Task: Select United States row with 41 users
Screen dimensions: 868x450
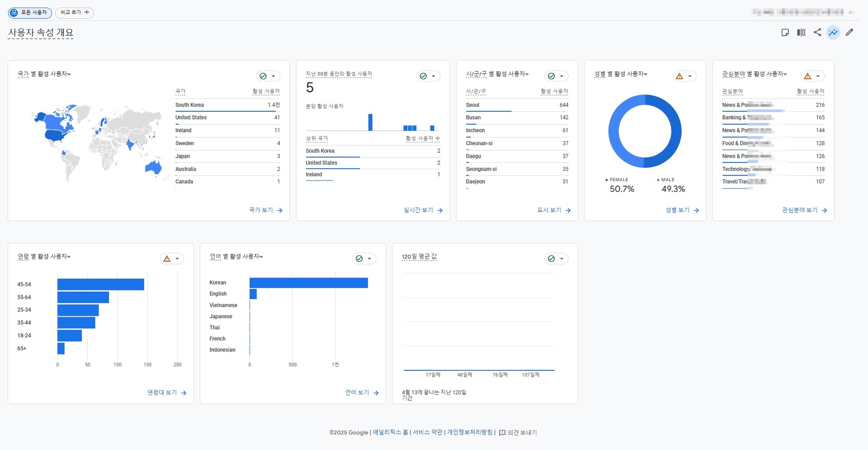Action: (x=228, y=118)
